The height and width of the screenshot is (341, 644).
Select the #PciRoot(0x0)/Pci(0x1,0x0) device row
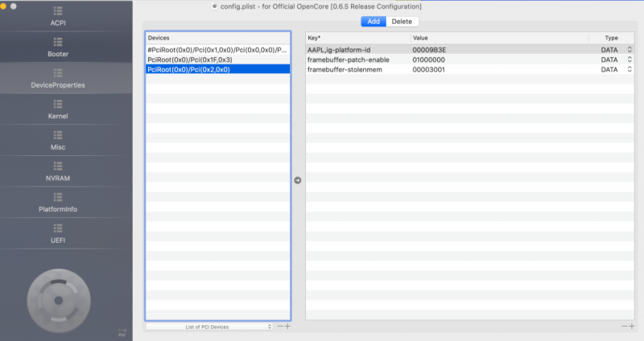[217, 50]
